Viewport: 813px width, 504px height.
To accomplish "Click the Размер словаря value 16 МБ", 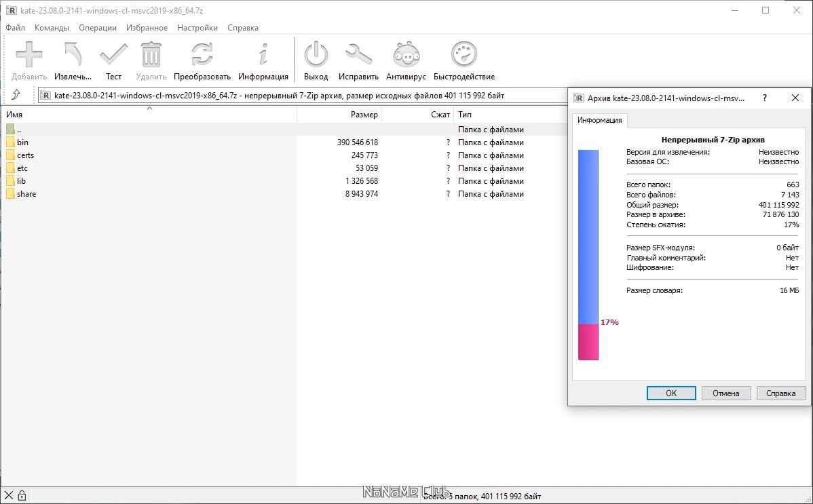I will [790, 290].
